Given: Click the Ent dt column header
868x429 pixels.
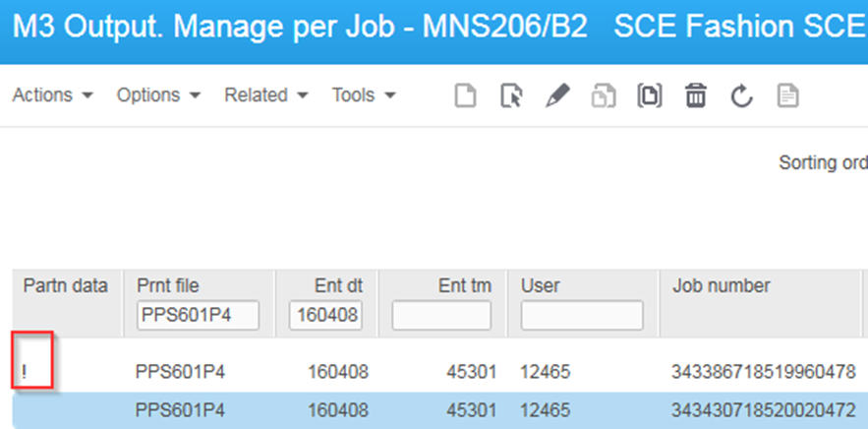Looking at the screenshot, I should point(339,286).
